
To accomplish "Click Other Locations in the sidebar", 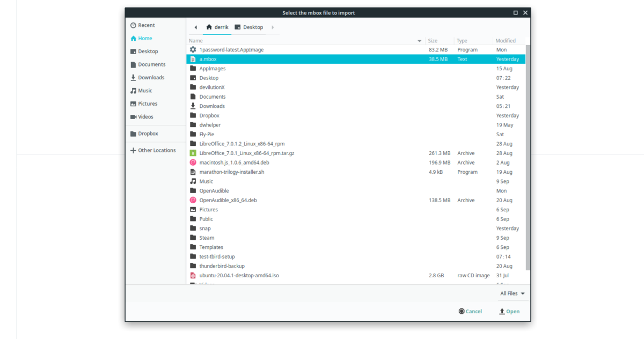I will [x=153, y=150].
